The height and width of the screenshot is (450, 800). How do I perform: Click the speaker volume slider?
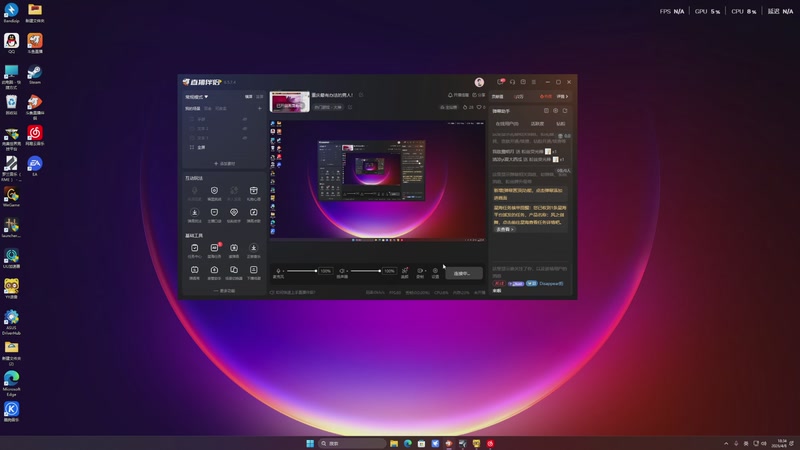365,271
